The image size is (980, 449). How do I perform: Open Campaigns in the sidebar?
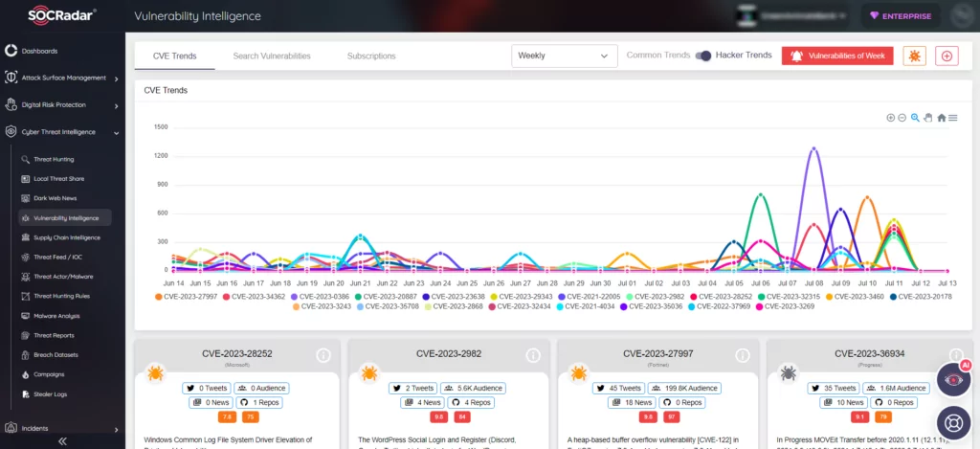[49, 374]
